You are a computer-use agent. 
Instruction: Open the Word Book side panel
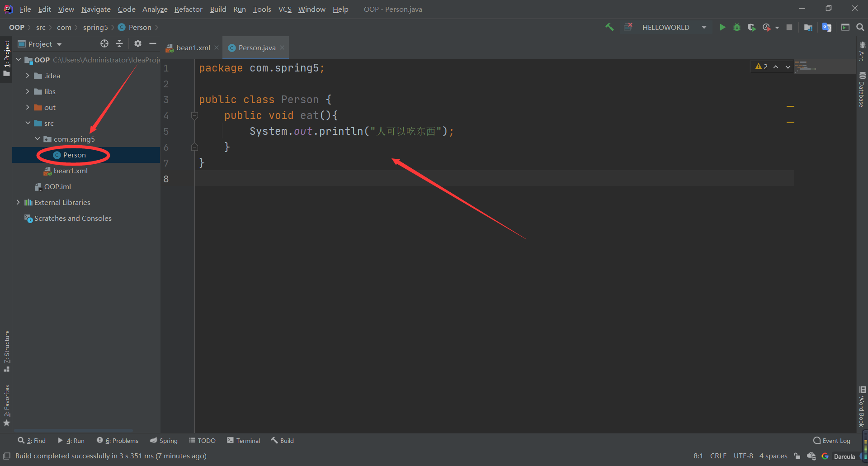tap(862, 407)
